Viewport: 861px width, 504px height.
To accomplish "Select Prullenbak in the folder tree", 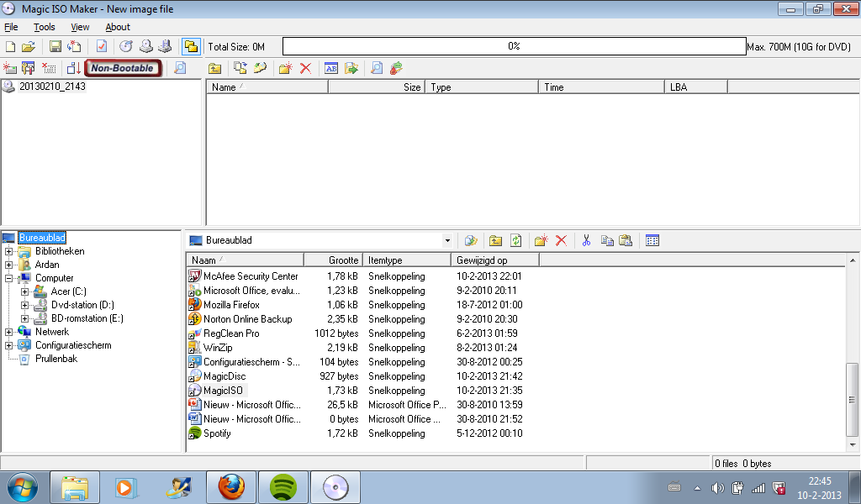I will click(x=56, y=359).
